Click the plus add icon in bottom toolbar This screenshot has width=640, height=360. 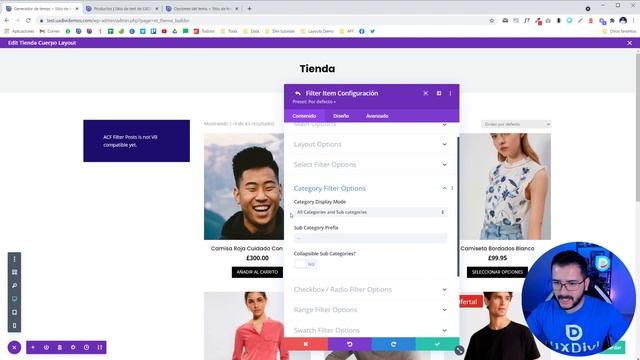coord(33,347)
